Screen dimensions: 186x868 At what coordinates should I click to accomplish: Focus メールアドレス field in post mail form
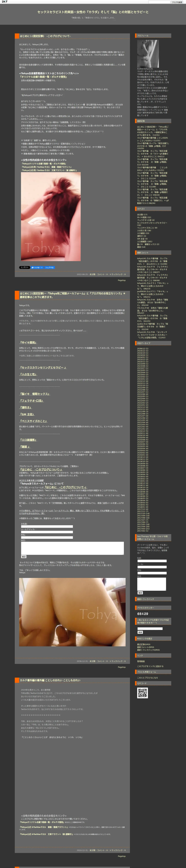pos(47,532)
